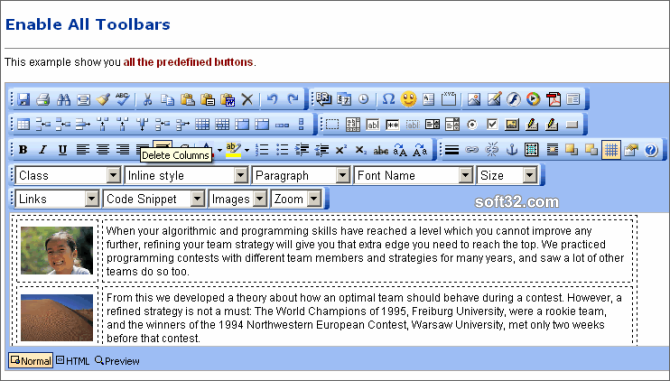The width and height of the screenshot is (670, 381).
Task: Insert a checkbox form element
Action: [x=492, y=124]
